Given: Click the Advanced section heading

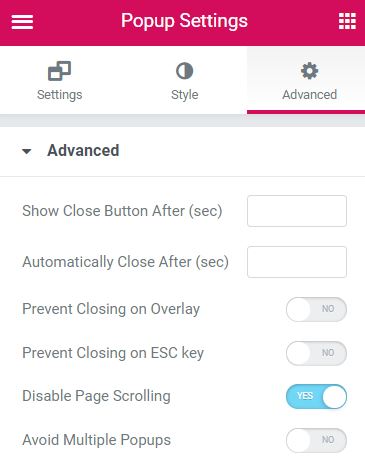Looking at the screenshot, I should tap(83, 150).
